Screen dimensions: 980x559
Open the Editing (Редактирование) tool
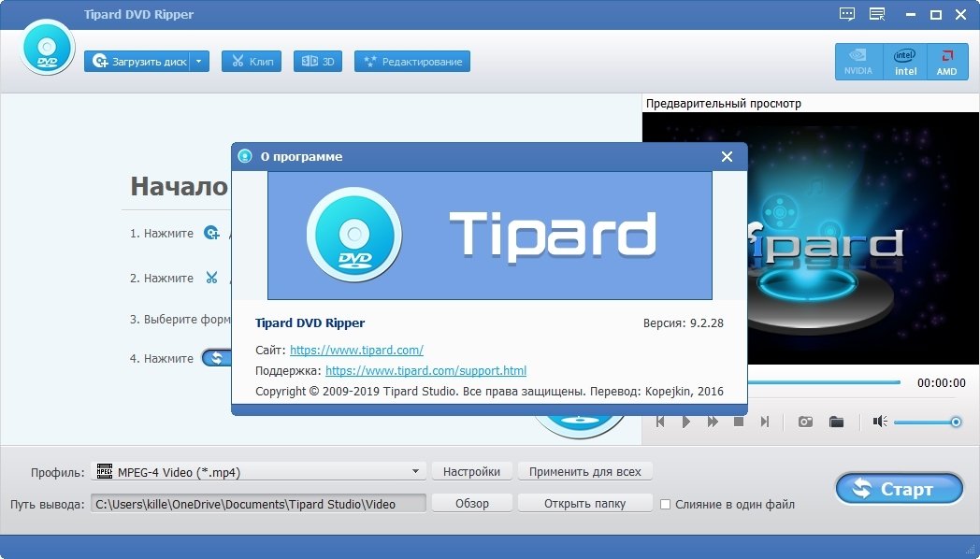[x=411, y=61]
